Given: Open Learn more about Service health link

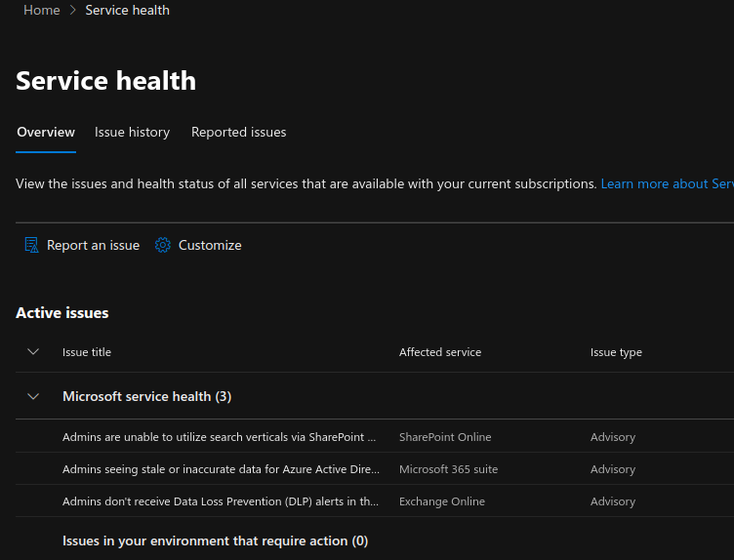Looking at the screenshot, I should click(667, 183).
